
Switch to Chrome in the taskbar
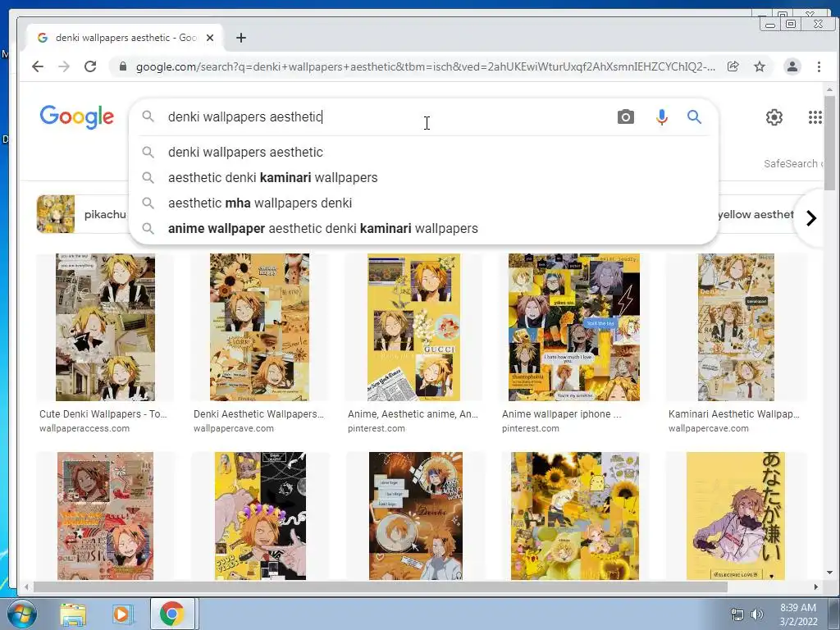171,614
